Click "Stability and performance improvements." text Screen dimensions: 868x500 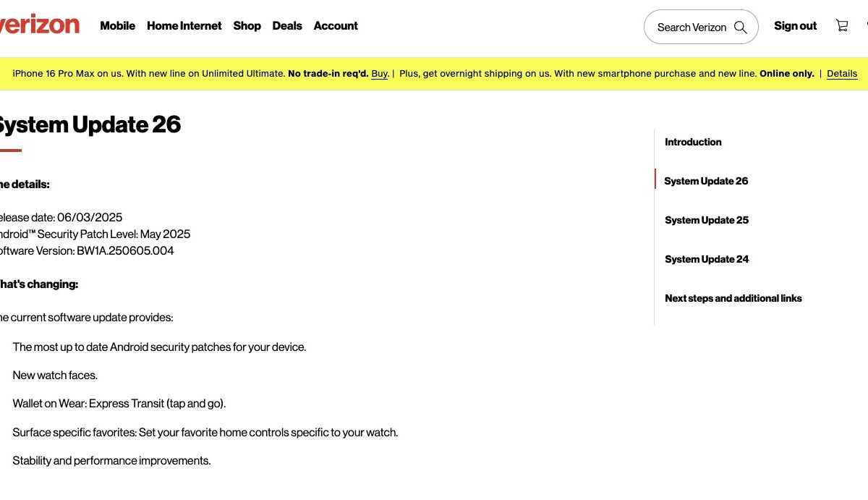[x=111, y=460]
